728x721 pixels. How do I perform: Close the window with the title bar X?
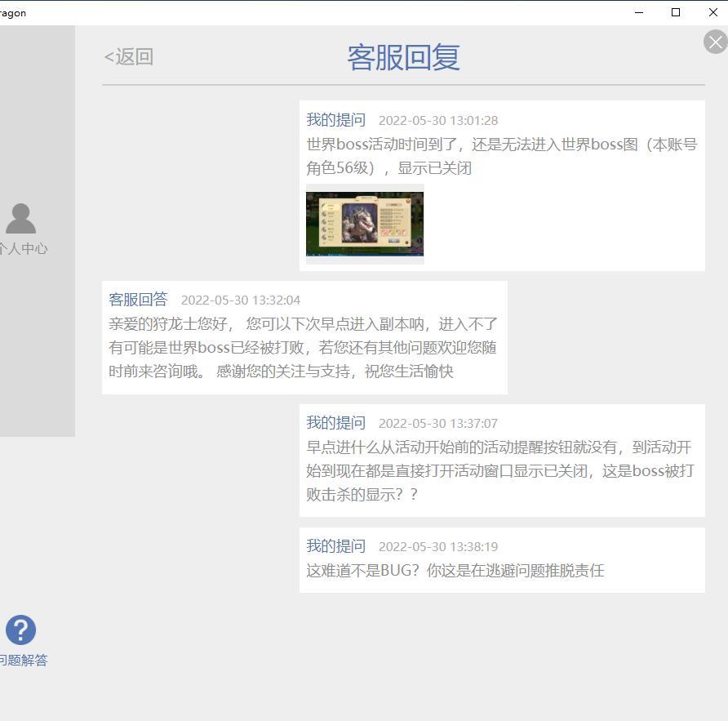(713, 12)
